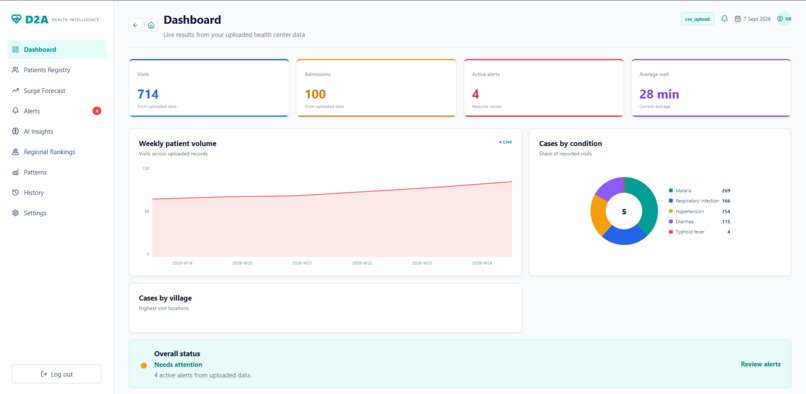Image resolution: width=806 pixels, height=394 pixels.
Task: Click the Patients Registry people icon
Action: [x=15, y=70]
